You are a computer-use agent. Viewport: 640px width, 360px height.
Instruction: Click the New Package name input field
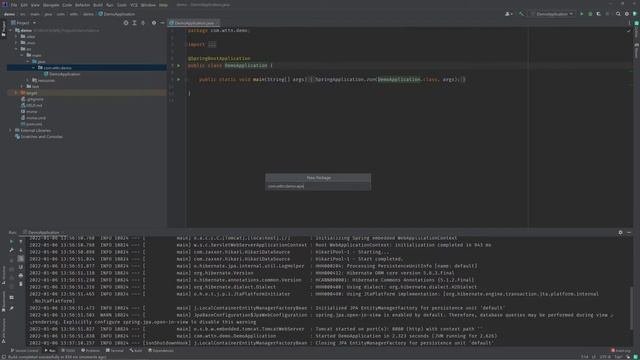pos(318,186)
